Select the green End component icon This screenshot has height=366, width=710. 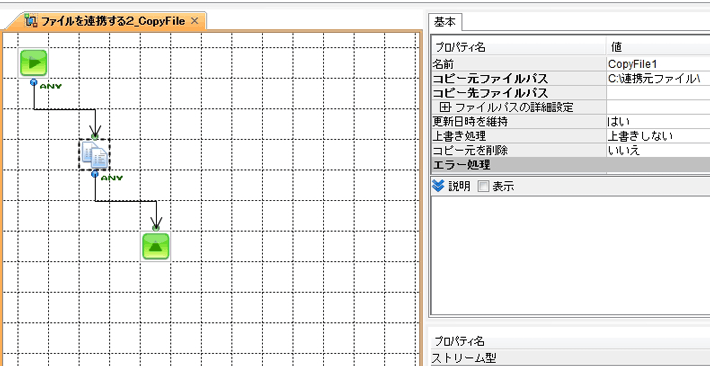point(155,246)
